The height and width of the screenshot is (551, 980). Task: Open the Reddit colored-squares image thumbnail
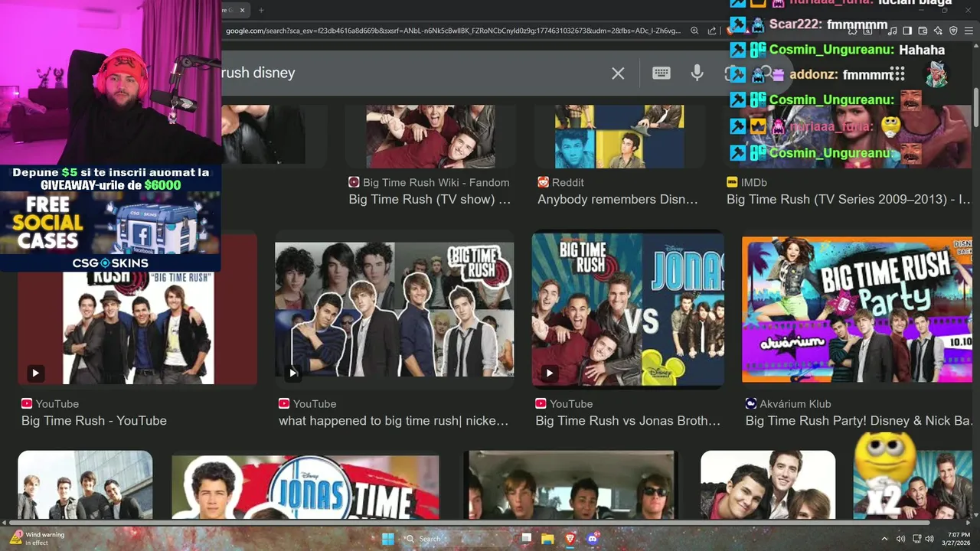tap(619, 136)
